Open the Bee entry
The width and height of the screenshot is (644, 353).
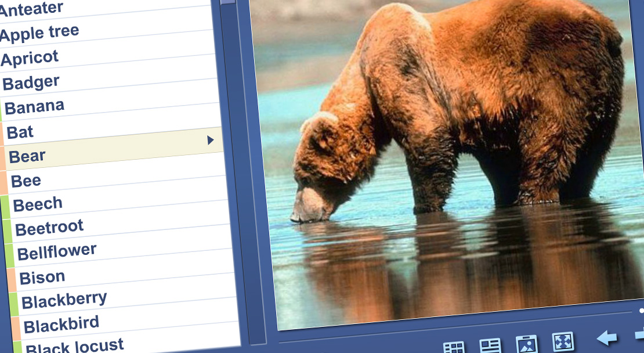tap(26, 181)
